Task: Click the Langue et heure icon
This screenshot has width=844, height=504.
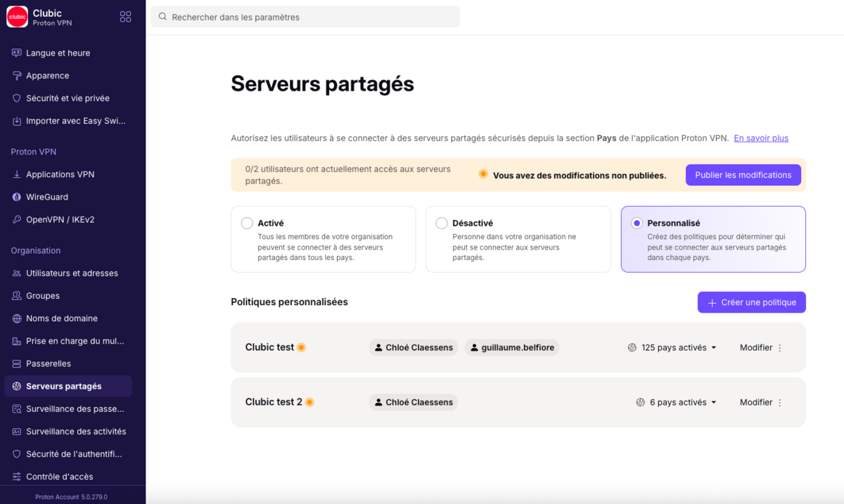Action: click(17, 53)
